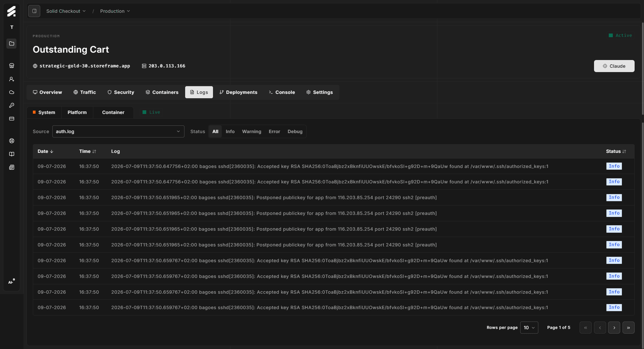This screenshot has width=644, height=349.
Task: Click the Page 1 of 5 label
Action: point(558,328)
